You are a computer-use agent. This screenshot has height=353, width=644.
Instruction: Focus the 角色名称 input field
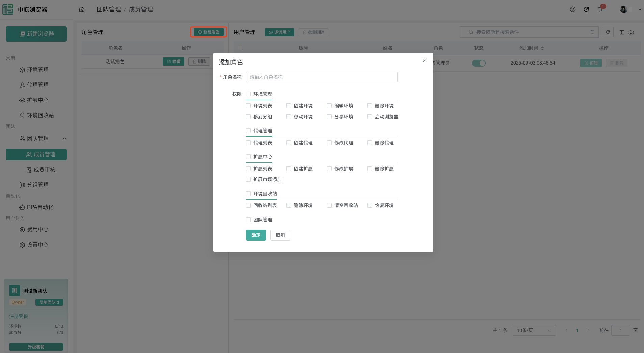[321, 77]
